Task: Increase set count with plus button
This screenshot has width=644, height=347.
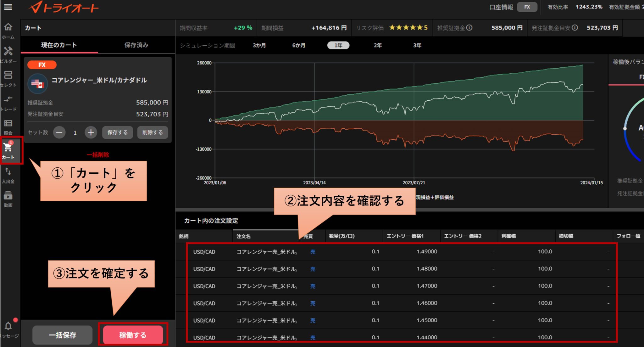Action: coord(91,132)
